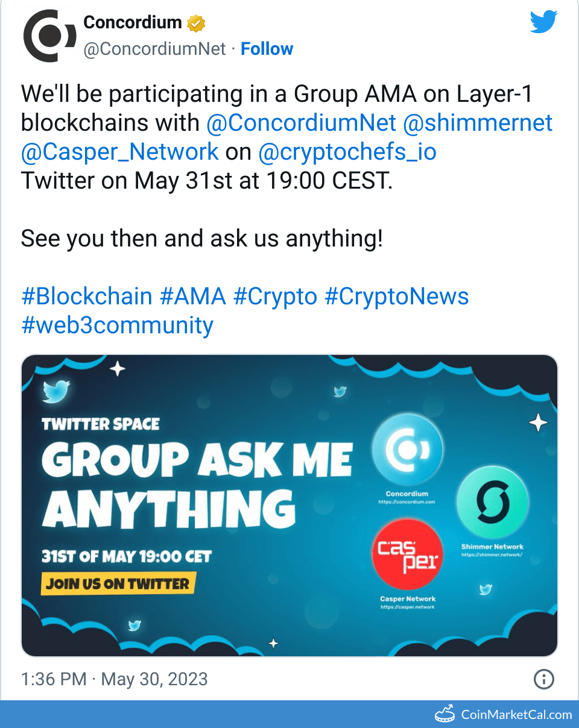Open the #Blockchain hashtag
The height and width of the screenshot is (728, 579).
pyautogui.click(x=87, y=297)
